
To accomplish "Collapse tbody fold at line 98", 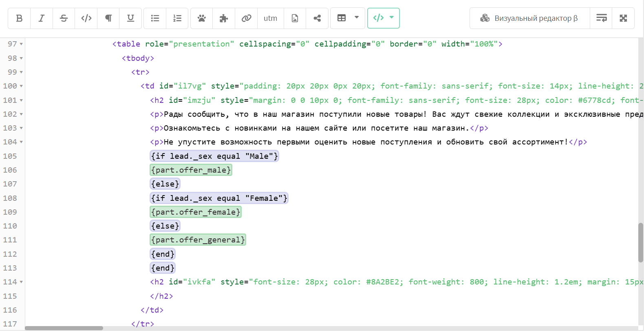I will (21, 58).
